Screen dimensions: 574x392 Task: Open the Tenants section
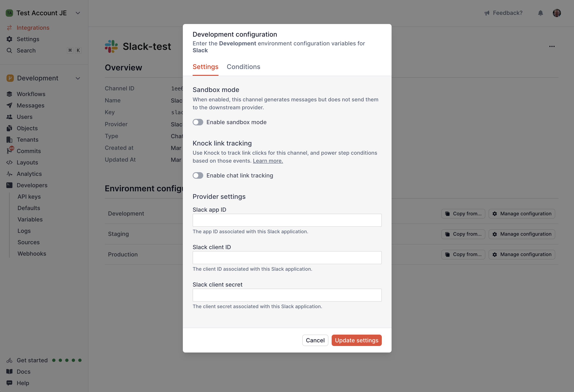(27, 139)
